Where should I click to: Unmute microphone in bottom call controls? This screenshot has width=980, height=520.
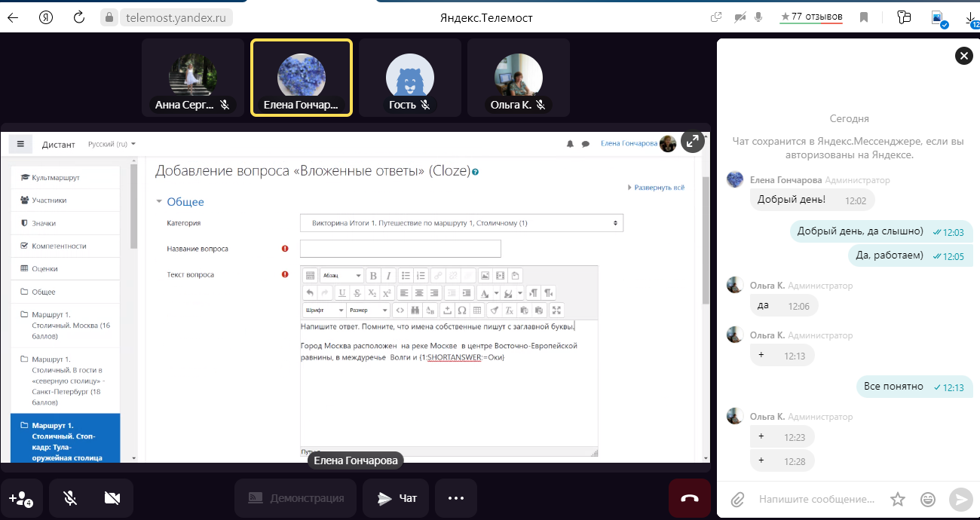point(70,498)
